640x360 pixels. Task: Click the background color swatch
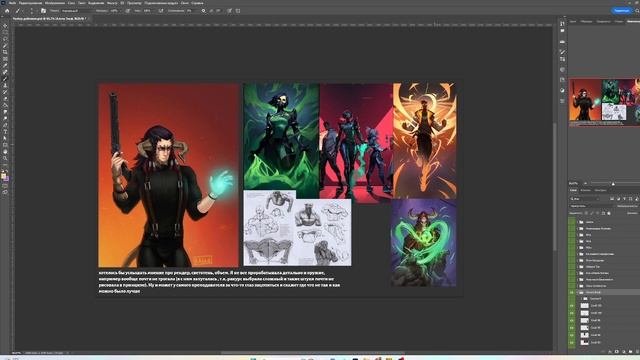pyautogui.click(x=6, y=179)
